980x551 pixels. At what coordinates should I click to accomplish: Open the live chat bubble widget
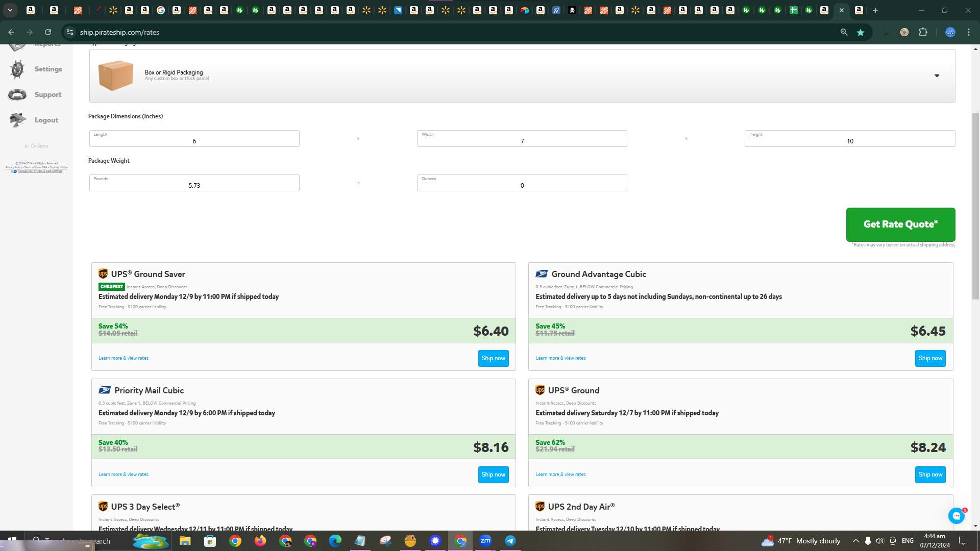pyautogui.click(x=957, y=516)
